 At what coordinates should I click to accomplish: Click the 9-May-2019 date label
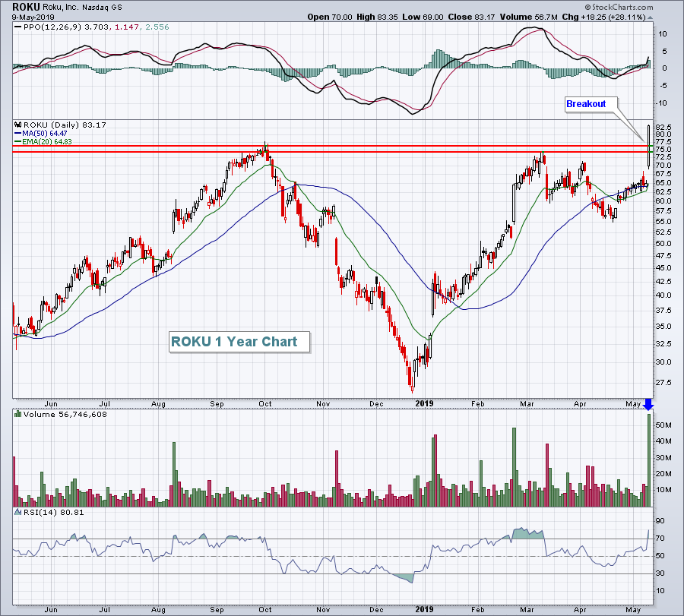pos(33,17)
